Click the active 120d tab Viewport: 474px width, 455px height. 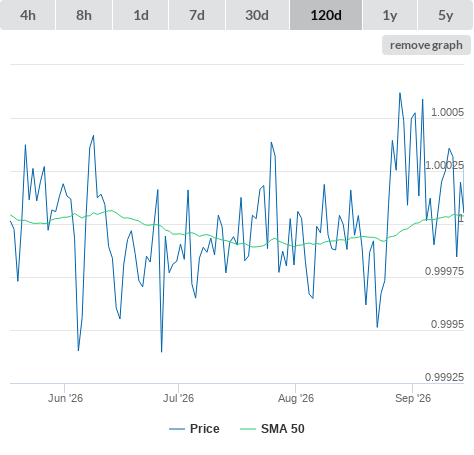point(326,15)
